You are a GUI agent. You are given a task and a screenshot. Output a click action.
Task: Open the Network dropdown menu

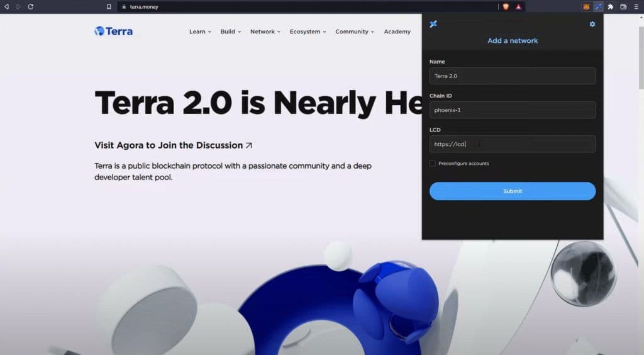tap(265, 31)
